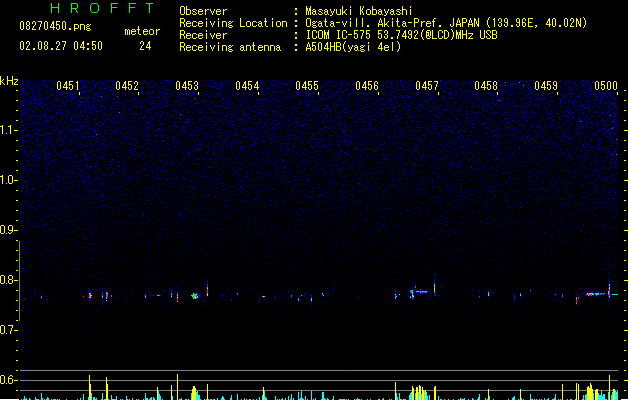The height and width of the screenshot is (400, 629).
Task: Click the 0500 time marker
Action: coord(606,86)
